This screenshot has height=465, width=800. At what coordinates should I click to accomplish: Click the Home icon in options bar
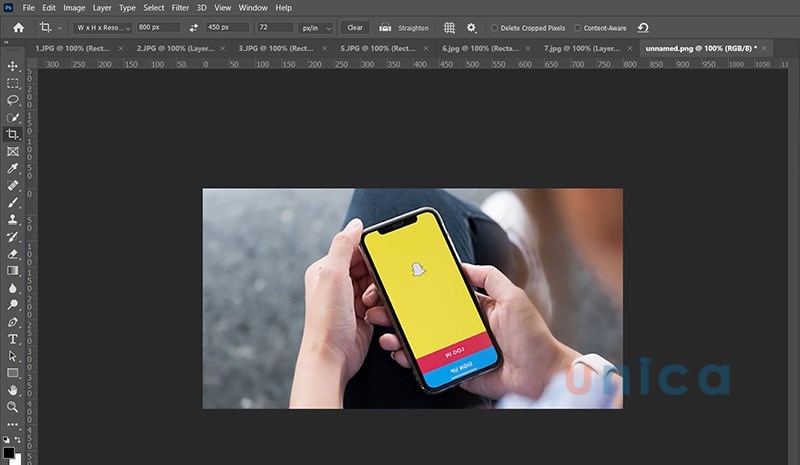(x=18, y=28)
